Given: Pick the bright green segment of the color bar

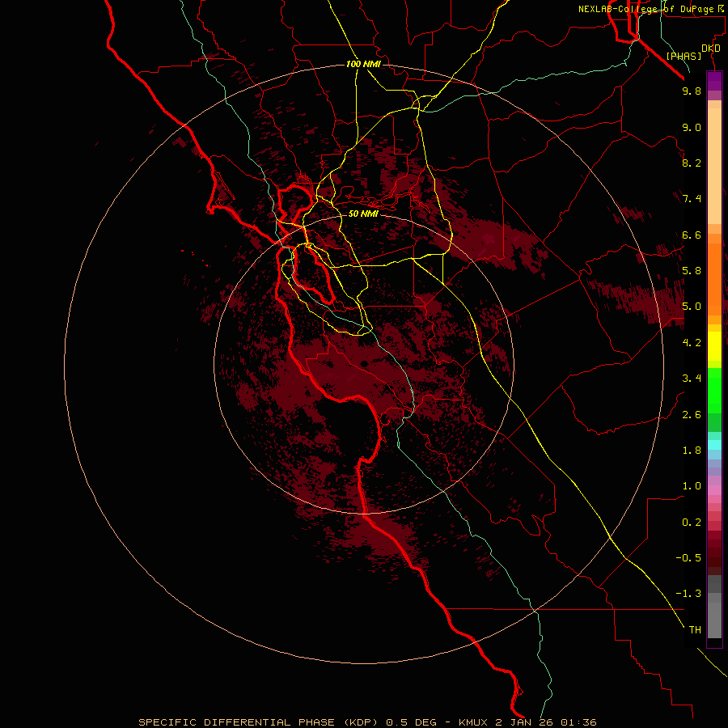Looking at the screenshot, I should pos(714,391).
